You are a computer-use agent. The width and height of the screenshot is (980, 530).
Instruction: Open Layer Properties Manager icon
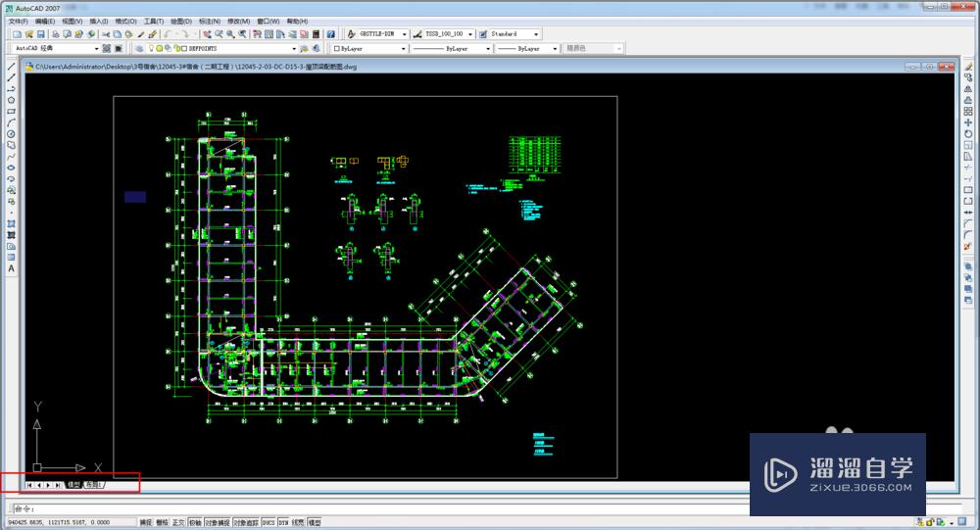tap(139, 49)
